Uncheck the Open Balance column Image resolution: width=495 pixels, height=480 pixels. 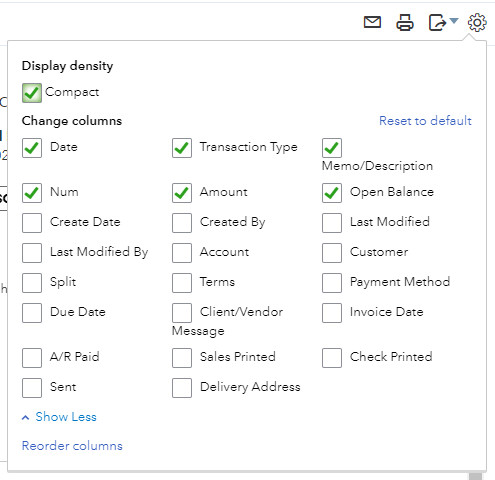(x=332, y=193)
